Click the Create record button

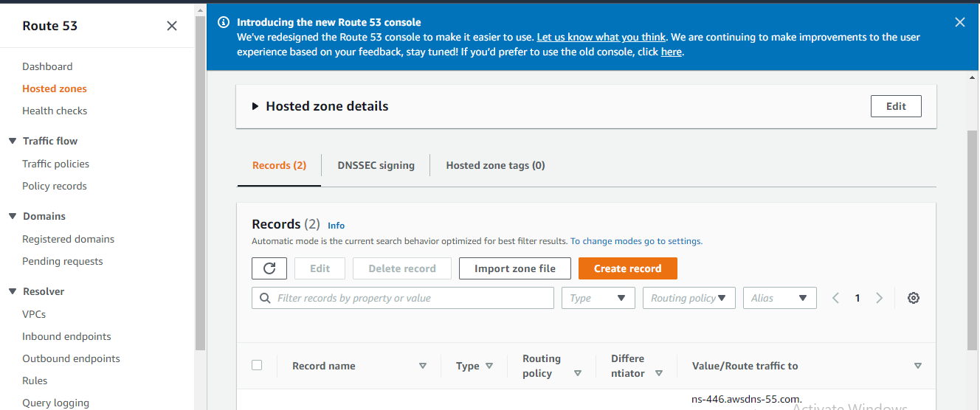(627, 268)
